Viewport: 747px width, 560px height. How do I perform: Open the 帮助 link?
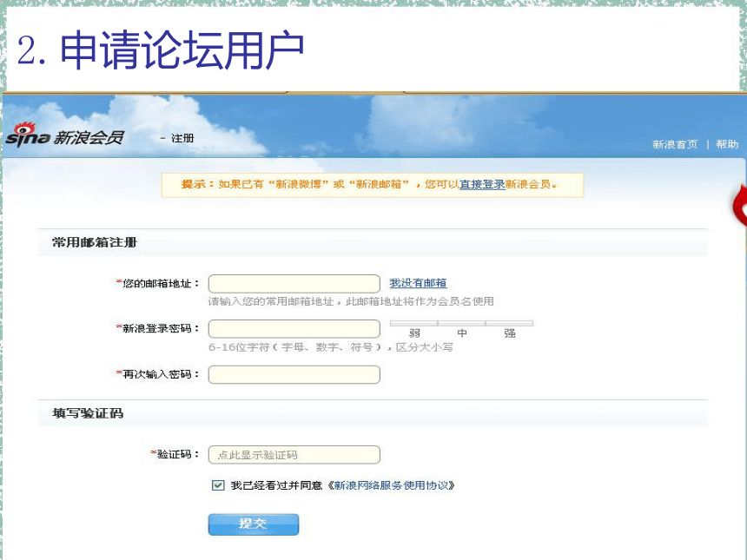point(727,144)
